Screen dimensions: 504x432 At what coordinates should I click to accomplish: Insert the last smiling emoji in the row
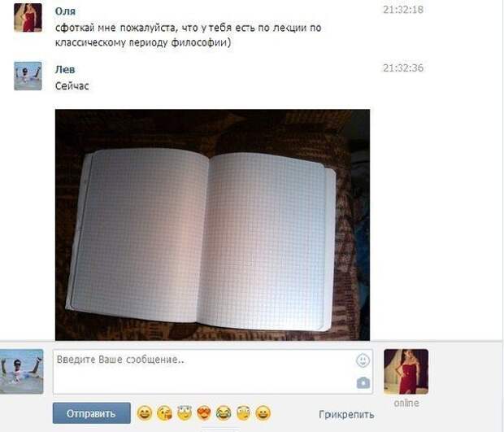pyautogui.click(x=263, y=413)
